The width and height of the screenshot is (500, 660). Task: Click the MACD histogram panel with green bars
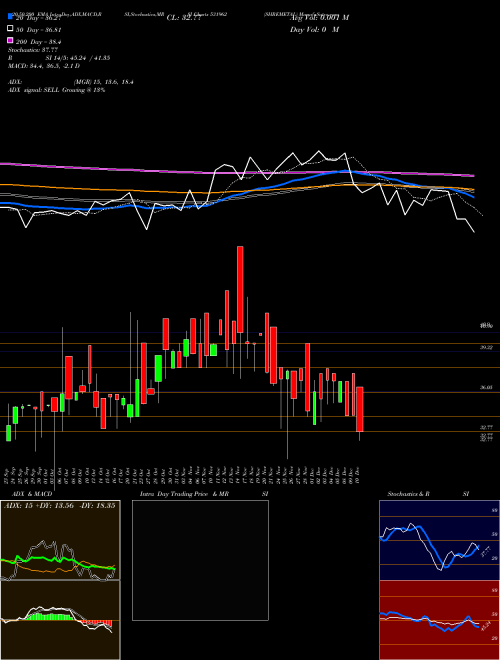click(x=60, y=620)
